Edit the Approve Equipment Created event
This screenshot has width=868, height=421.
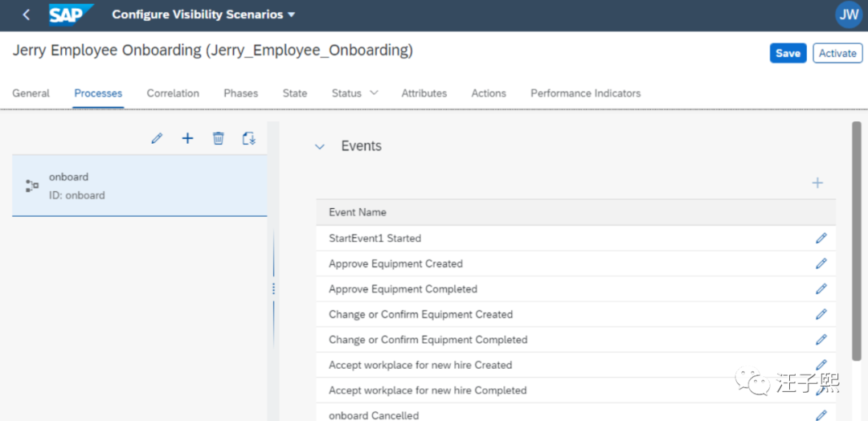[821, 264]
